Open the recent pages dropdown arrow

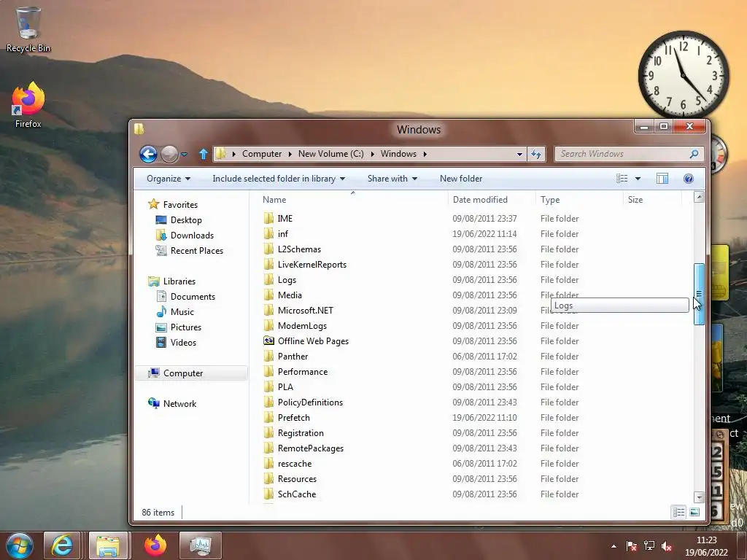tap(185, 155)
